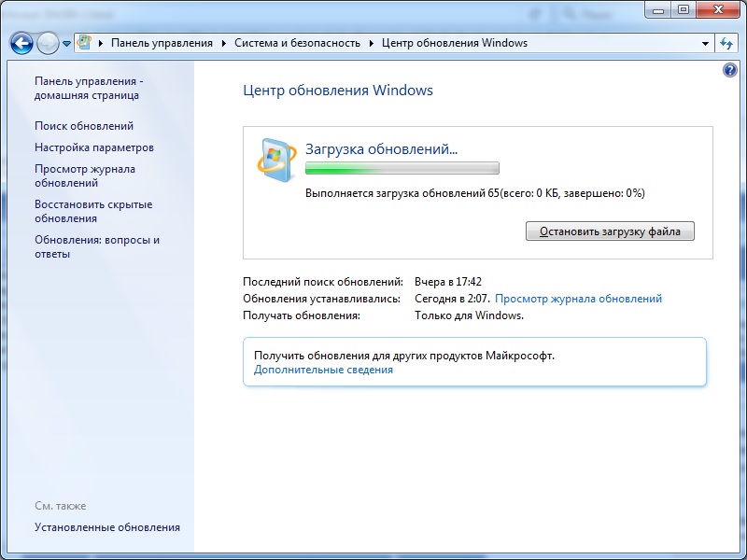Click Остановить загрузку файла button
747x560 pixels.
coord(610,231)
